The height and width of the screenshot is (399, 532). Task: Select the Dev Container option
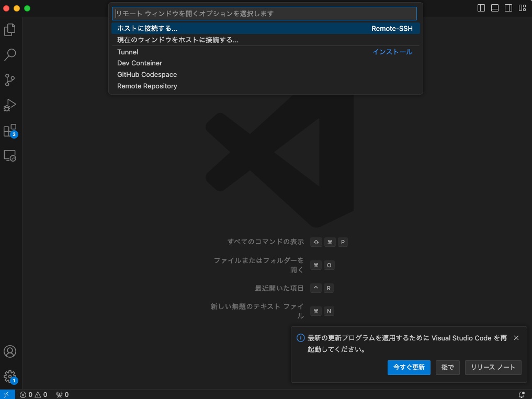[139, 63]
